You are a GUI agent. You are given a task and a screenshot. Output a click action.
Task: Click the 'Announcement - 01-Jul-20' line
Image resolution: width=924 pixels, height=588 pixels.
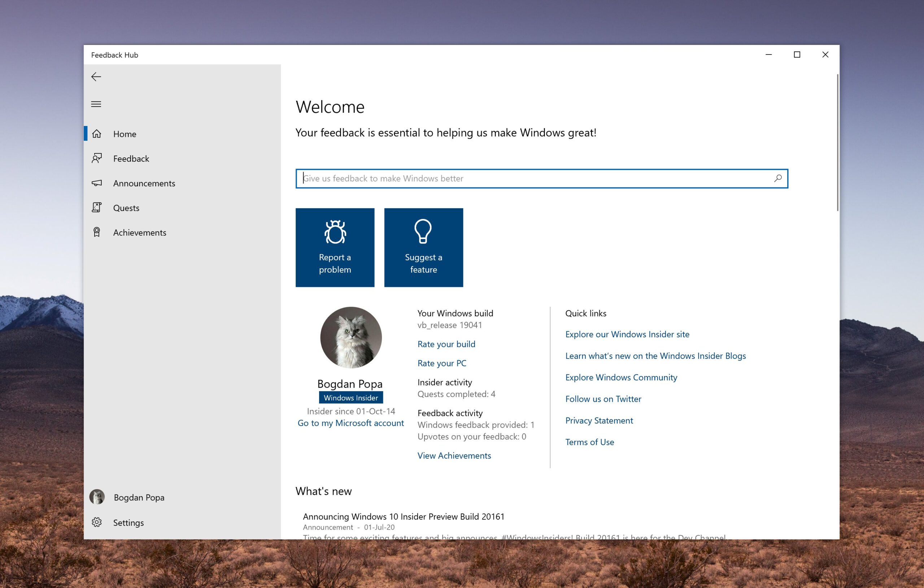pos(349,527)
